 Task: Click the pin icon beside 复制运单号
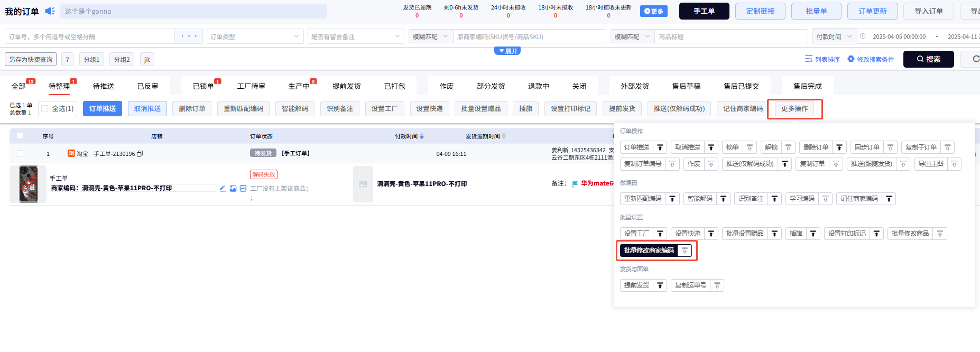point(717,285)
